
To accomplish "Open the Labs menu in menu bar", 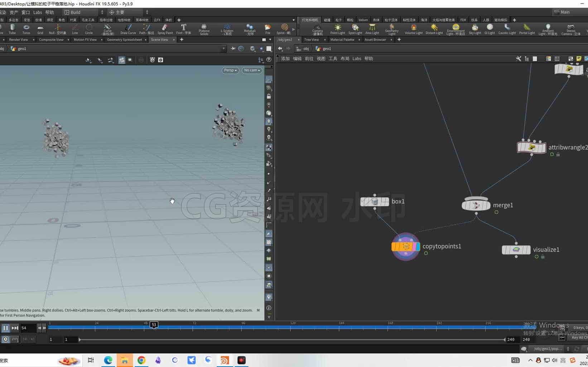I will coord(38,12).
